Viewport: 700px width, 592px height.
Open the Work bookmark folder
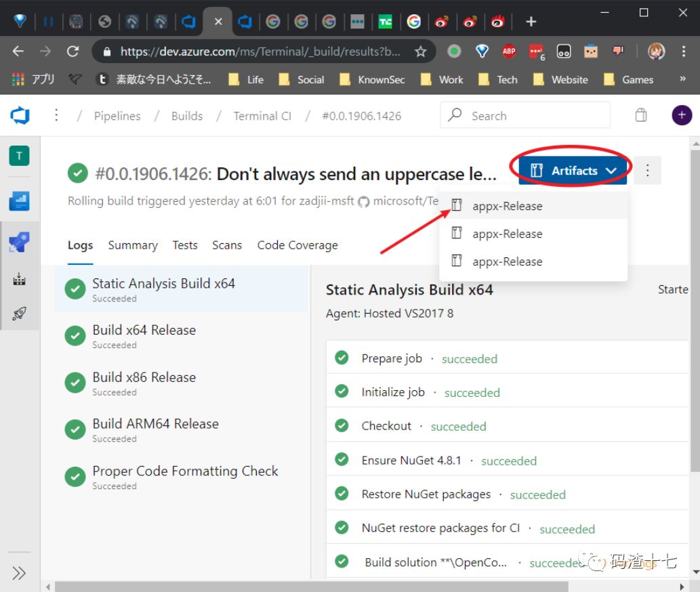click(442, 79)
